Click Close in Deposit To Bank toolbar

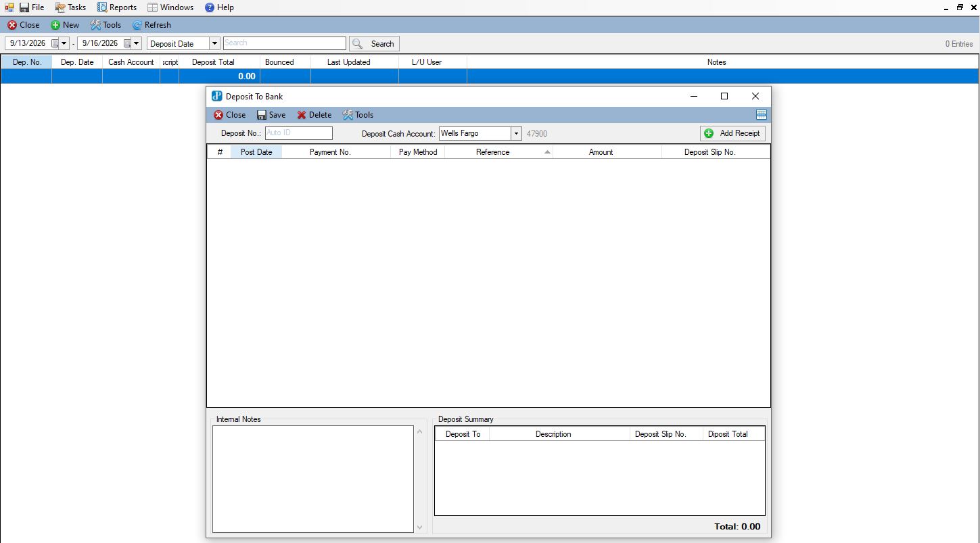(x=230, y=115)
